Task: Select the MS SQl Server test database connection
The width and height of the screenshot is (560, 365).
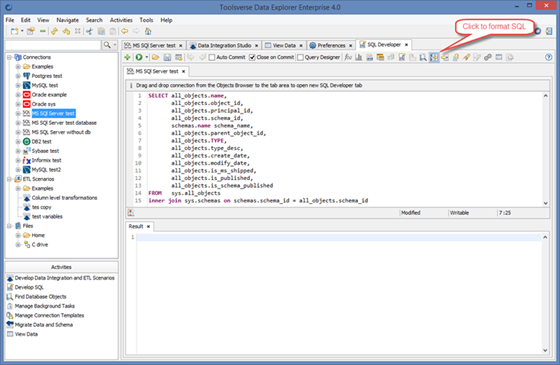Action: (x=64, y=123)
